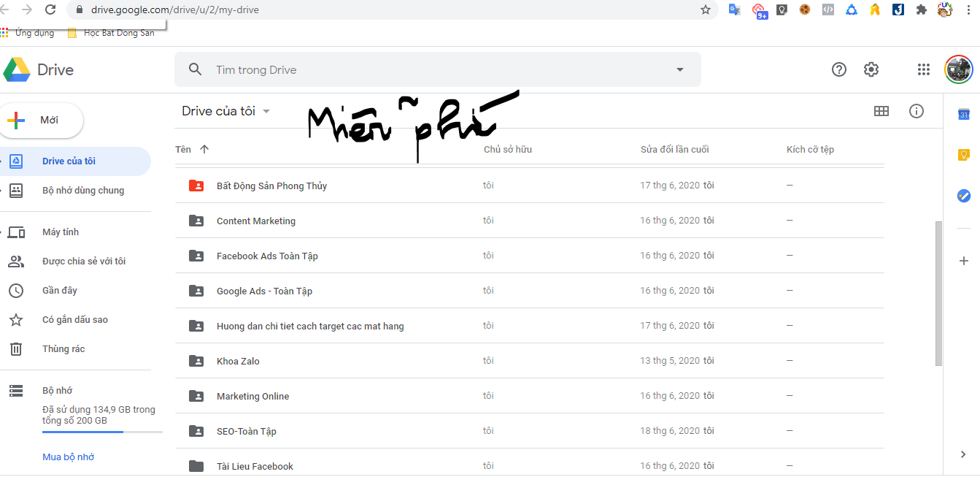Add more add-ons with plus icon
The height and width of the screenshot is (477, 980).
coord(963,261)
